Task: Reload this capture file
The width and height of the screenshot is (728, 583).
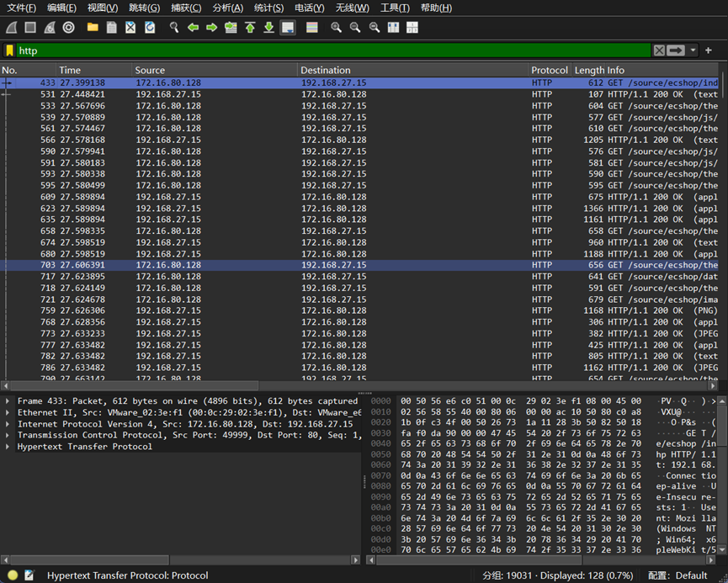Action: click(x=150, y=27)
